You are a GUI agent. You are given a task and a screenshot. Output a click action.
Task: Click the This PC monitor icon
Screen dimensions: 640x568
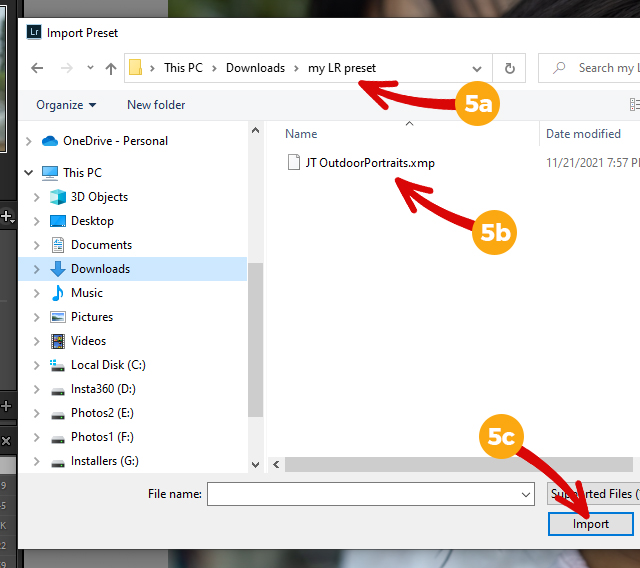(50, 173)
